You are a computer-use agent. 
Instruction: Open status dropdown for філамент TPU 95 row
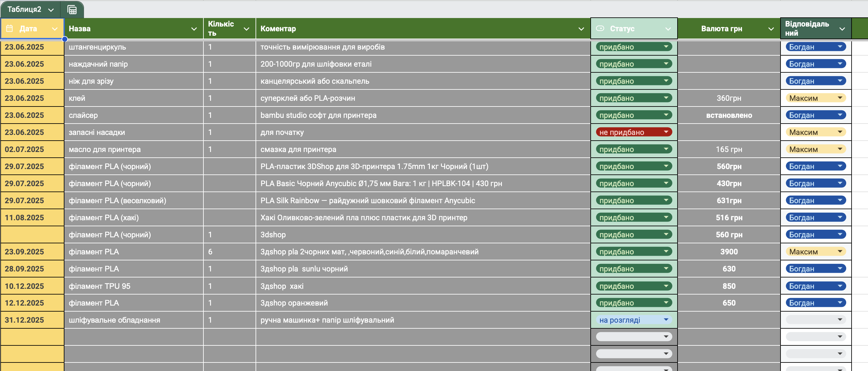pos(634,286)
